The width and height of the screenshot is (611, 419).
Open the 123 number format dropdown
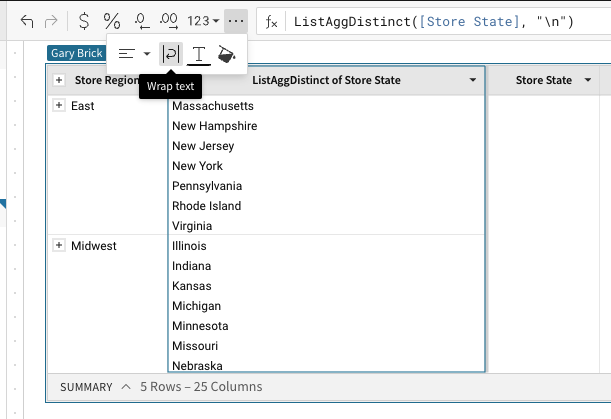[203, 21]
